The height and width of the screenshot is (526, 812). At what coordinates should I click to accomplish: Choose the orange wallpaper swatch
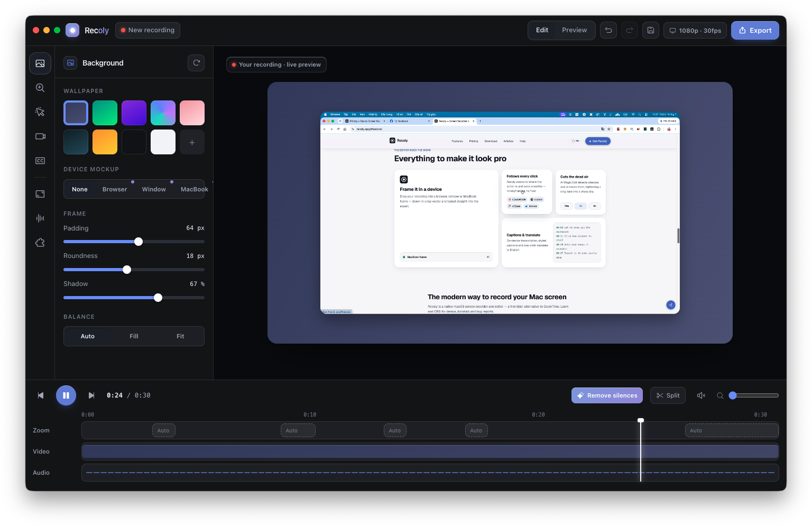105,142
